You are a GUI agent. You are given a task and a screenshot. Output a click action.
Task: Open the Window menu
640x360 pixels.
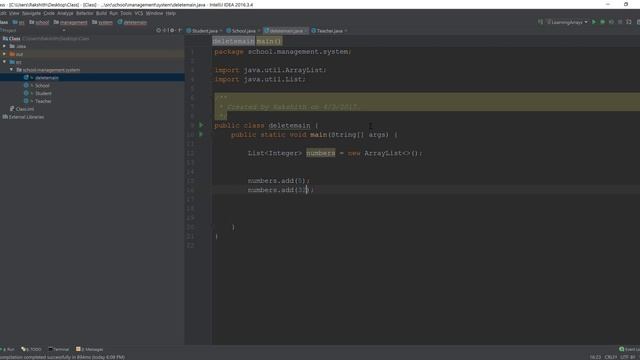[x=154, y=13]
